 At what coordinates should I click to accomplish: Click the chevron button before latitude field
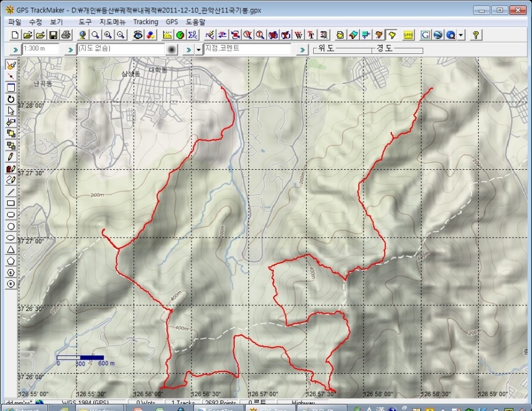coord(303,50)
